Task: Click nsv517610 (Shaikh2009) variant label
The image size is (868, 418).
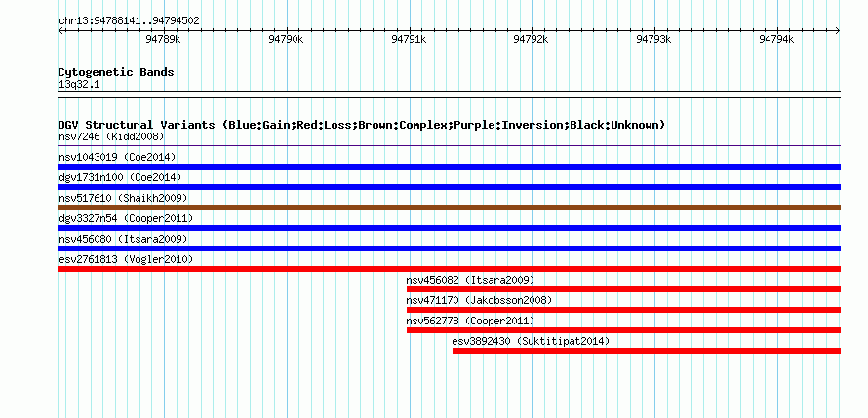Action: 123,198
